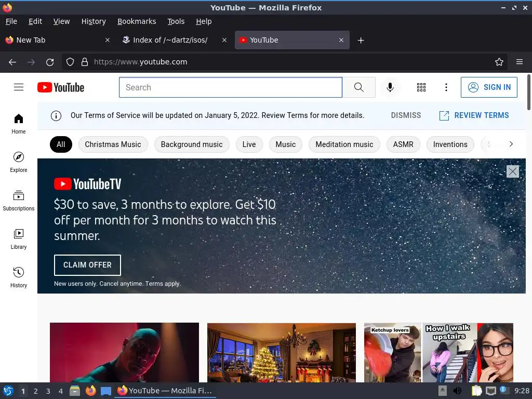
Task: Switch to virtual desktop 2
Action: [36, 391]
